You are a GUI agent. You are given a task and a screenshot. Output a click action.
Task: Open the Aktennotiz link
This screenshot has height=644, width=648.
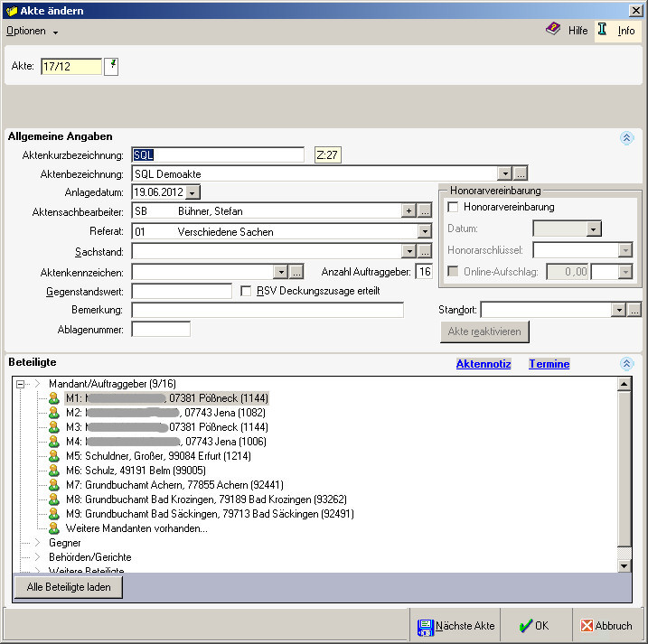(484, 364)
